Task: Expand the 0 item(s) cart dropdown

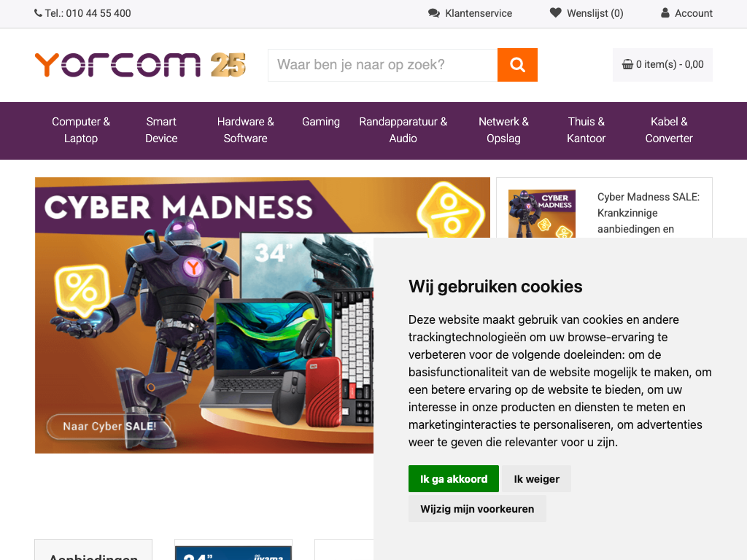Action: click(x=662, y=65)
